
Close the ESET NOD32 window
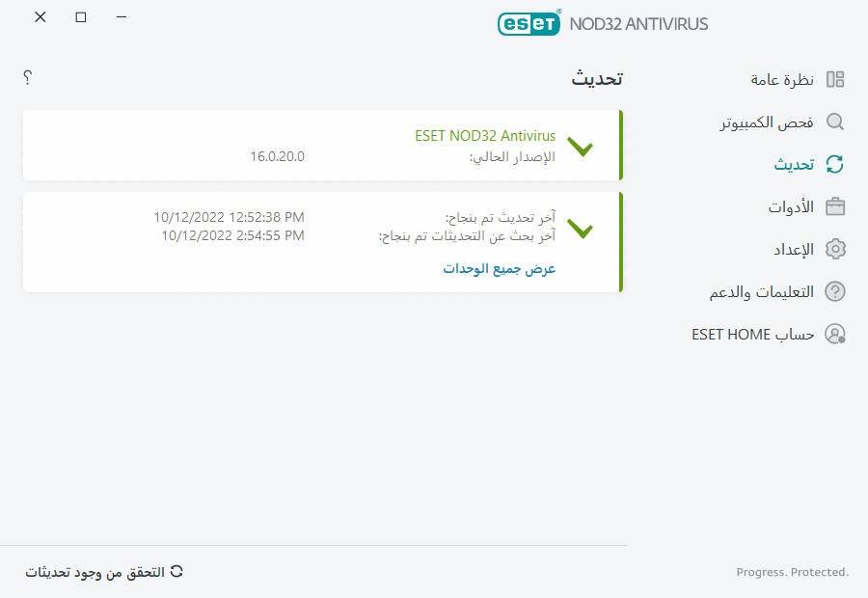tap(40, 17)
